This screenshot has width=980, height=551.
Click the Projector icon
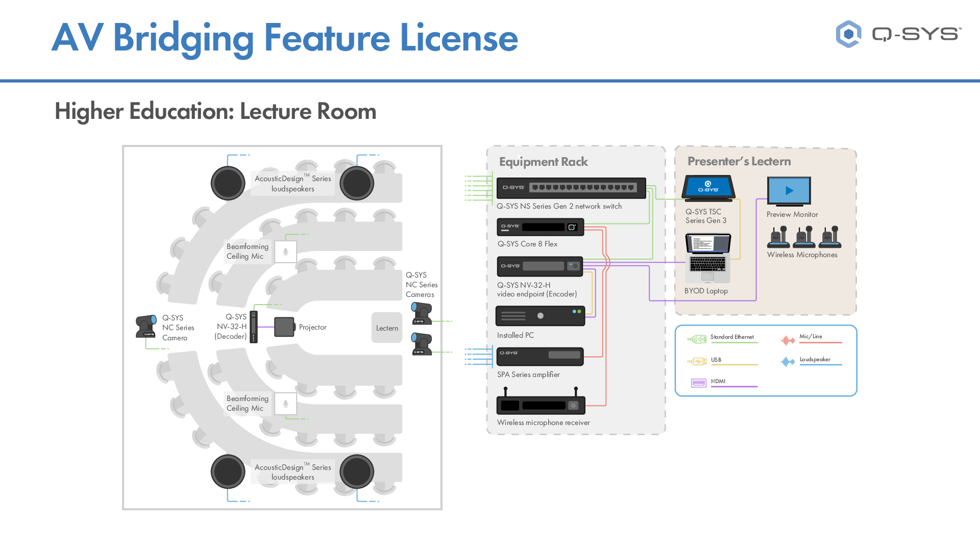point(284,327)
